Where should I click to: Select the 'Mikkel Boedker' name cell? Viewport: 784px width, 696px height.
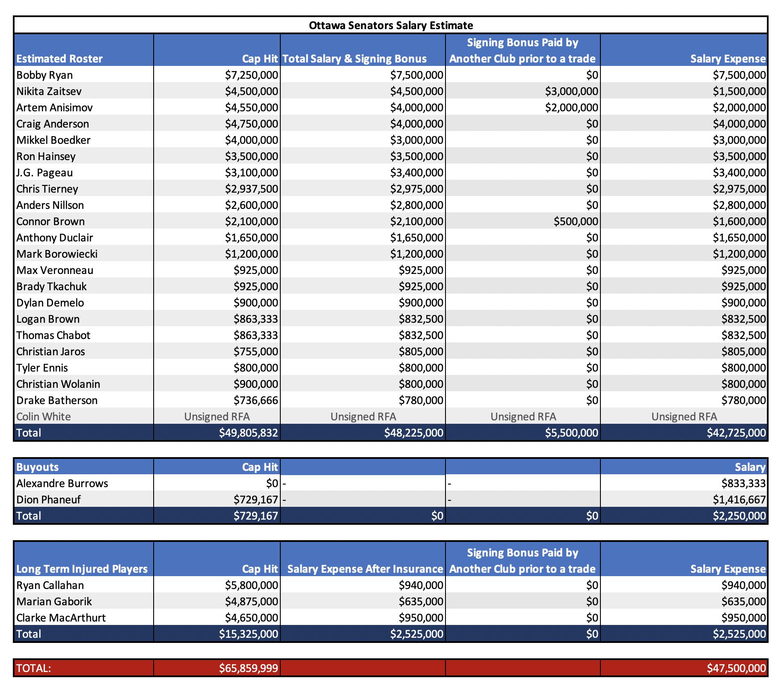pos(84,140)
